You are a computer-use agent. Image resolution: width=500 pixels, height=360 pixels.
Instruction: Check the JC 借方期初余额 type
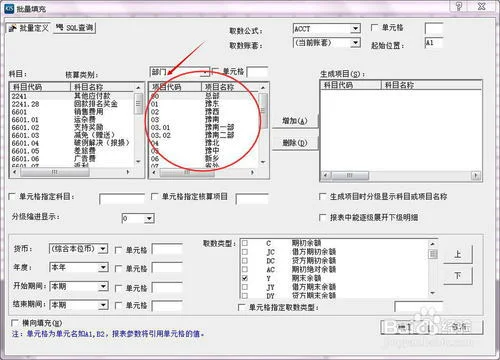tap(245, 252)
